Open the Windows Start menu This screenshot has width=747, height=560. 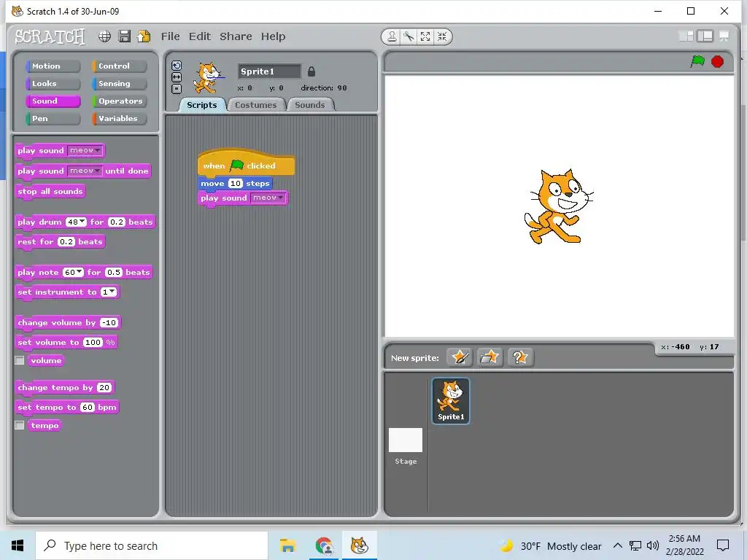pos(18,545)
